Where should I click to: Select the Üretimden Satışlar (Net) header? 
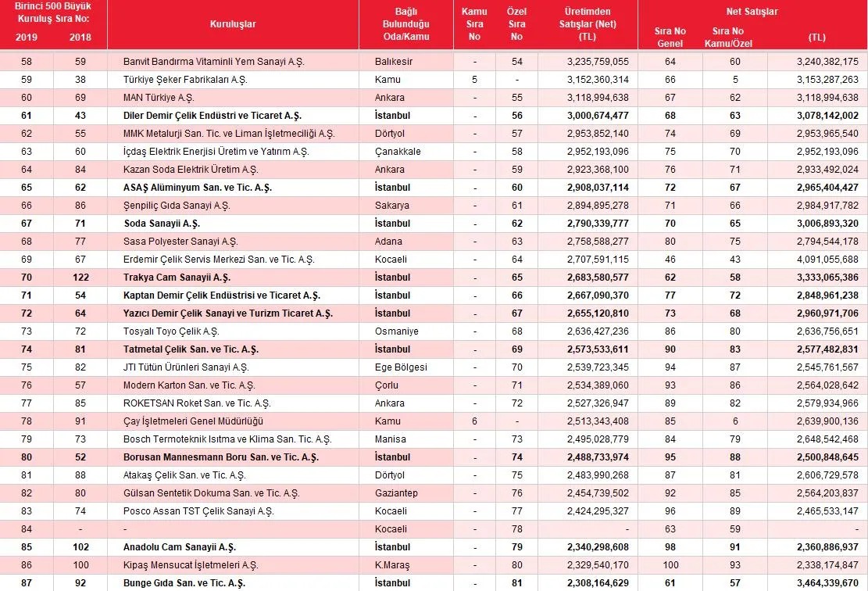[x=588, y=24]
